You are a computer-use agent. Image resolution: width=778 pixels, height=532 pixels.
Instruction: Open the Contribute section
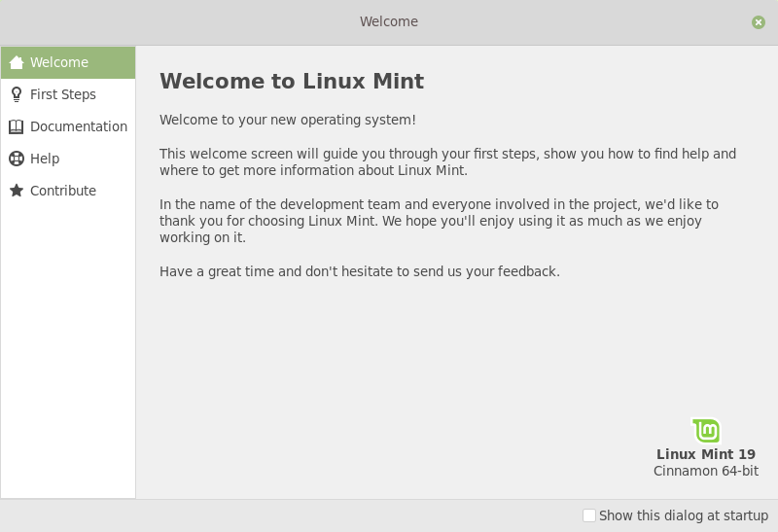click(63, 191)
